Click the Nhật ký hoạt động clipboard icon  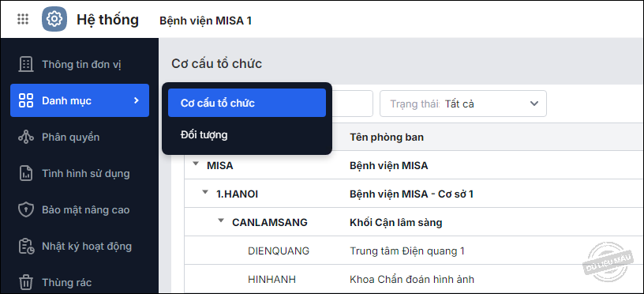click(x=26, y=247)
